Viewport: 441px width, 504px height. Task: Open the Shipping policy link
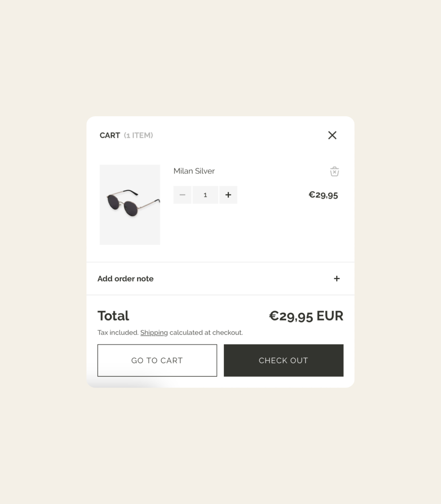pos(154,332)
